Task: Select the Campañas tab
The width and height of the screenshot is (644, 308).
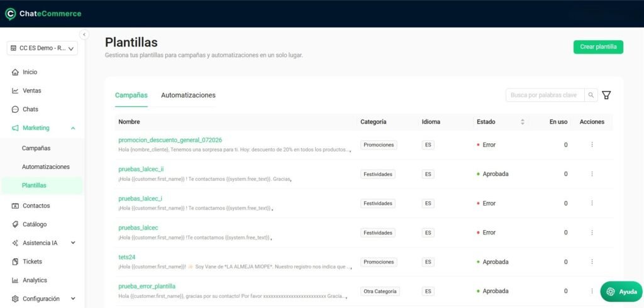Action: pyautogui.click(x=131, y=95)
